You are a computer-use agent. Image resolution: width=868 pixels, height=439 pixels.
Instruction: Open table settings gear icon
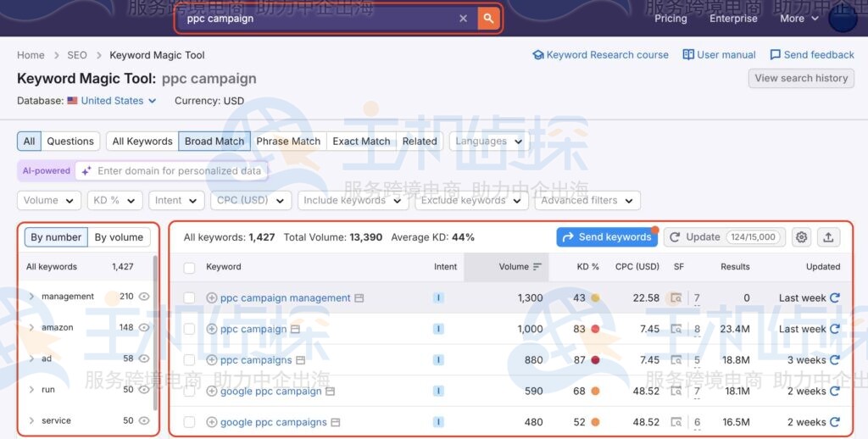[x=801, y=237]
